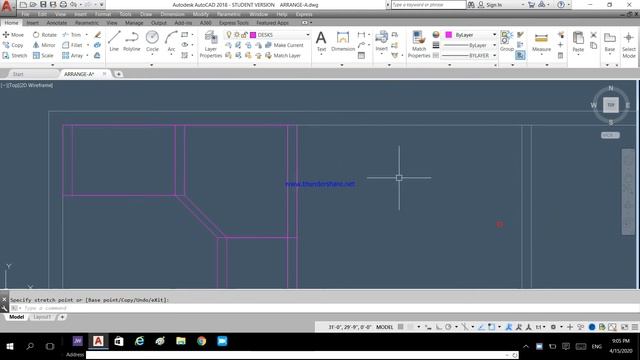Viewport: 640px width, 360px height.
Task: Add a new drawing tab with plus button
Action: (118, 74)
